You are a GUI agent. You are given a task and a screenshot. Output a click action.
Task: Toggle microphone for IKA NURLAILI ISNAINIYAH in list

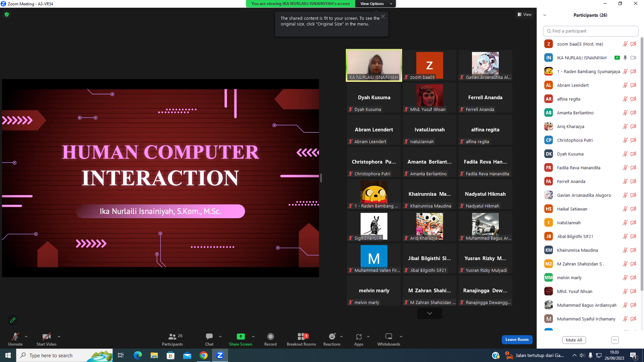coord(625,58)
